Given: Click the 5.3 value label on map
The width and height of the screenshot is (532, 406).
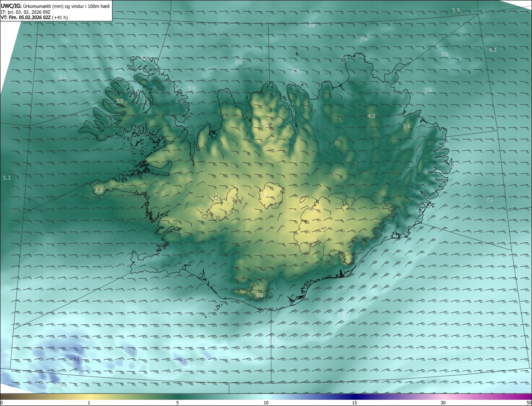Looking at the screenshot, I should (7, 178).
